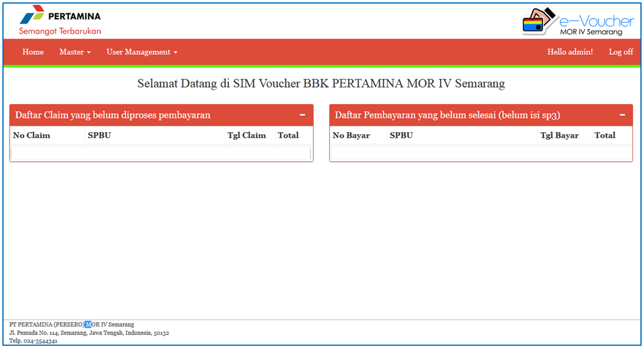The height and width of the screenshot is (347, 644).
Task: Click the Total header in claim table
Action: pos(288,135)
